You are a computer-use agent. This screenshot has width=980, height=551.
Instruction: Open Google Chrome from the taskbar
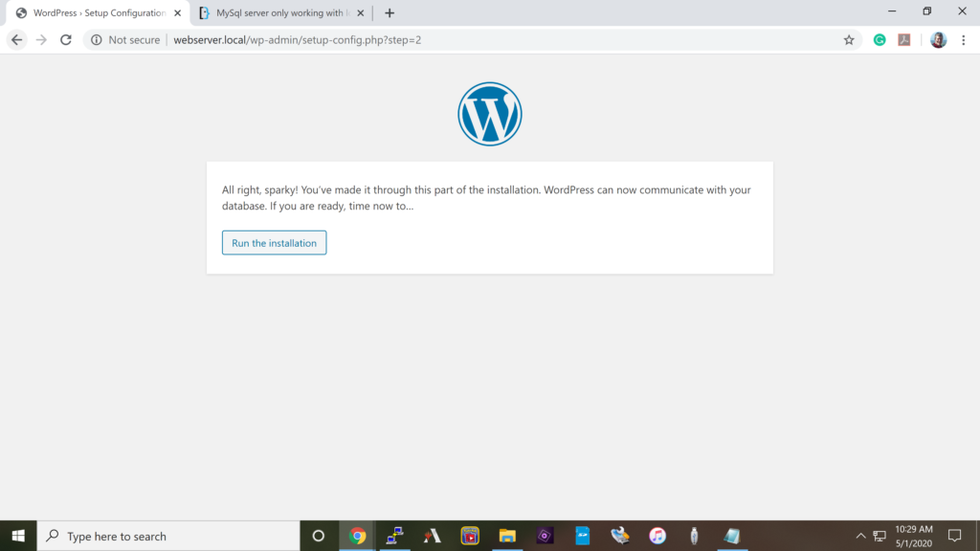[x=358, y=536]
